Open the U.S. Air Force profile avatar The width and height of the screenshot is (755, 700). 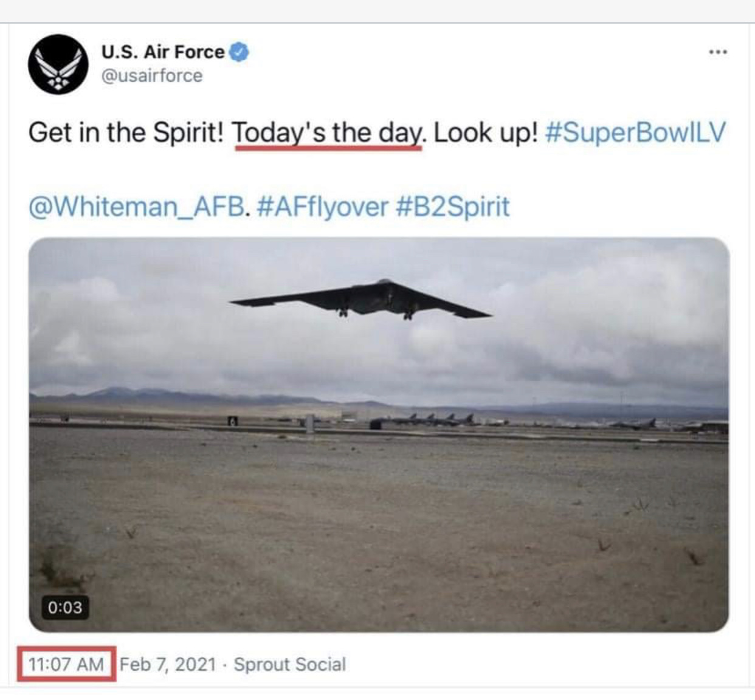pyautogui.click(x=58, y=64)
